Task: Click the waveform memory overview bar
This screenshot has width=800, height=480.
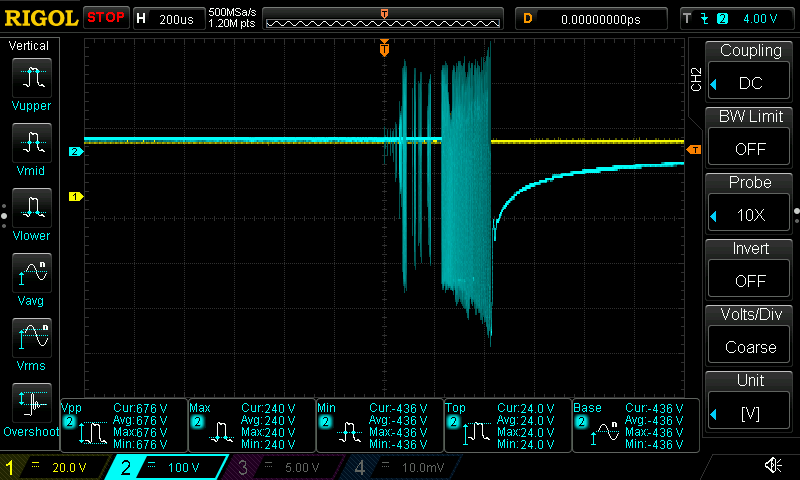Action: pos(383,19)
